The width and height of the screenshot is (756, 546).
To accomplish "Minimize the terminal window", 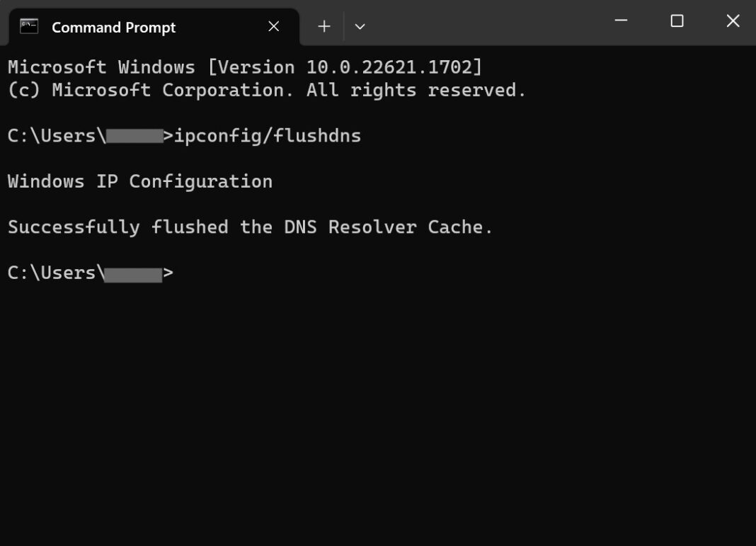I will [620, 21].
